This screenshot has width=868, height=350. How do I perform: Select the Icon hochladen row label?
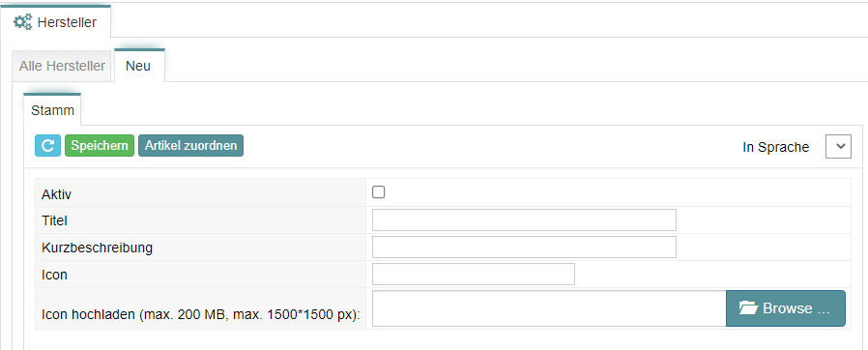point(201,315)
